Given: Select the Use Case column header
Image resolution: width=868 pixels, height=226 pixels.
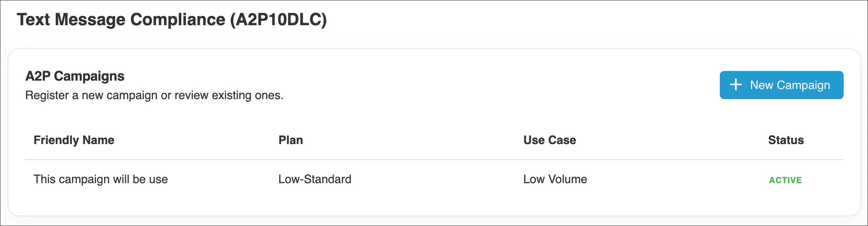Looking at the screenshot, I should [x=549, y=140].
